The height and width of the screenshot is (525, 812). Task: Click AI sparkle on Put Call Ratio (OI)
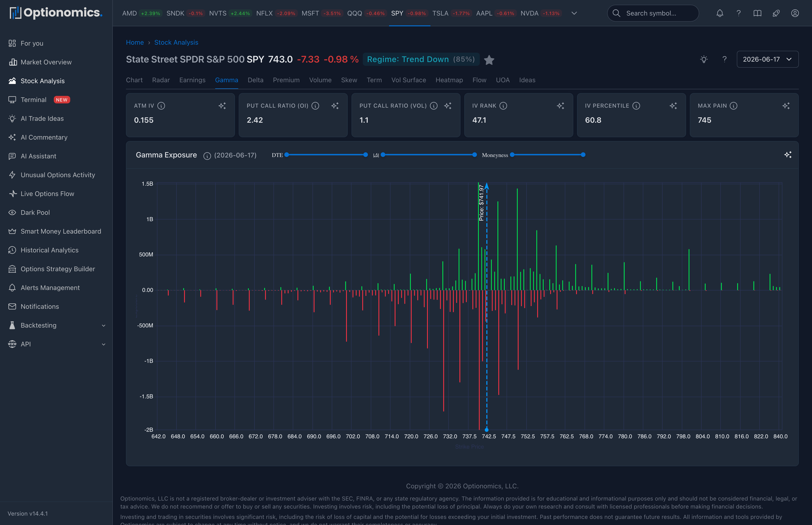pyautogui.click(x=335, y=106)
